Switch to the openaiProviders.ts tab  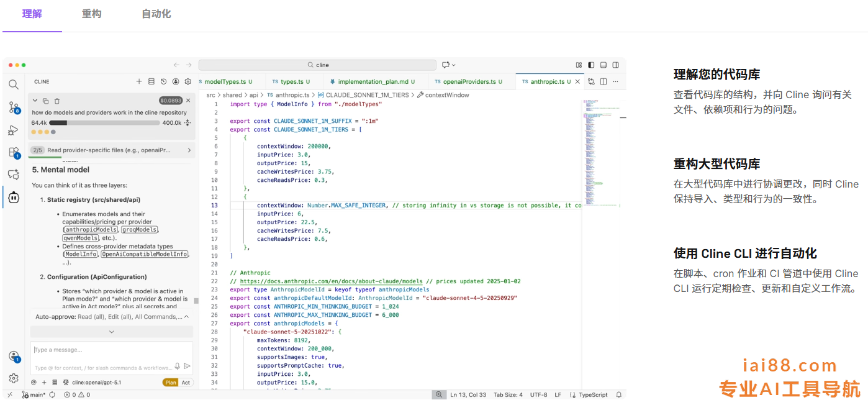(x=471, y=81)
